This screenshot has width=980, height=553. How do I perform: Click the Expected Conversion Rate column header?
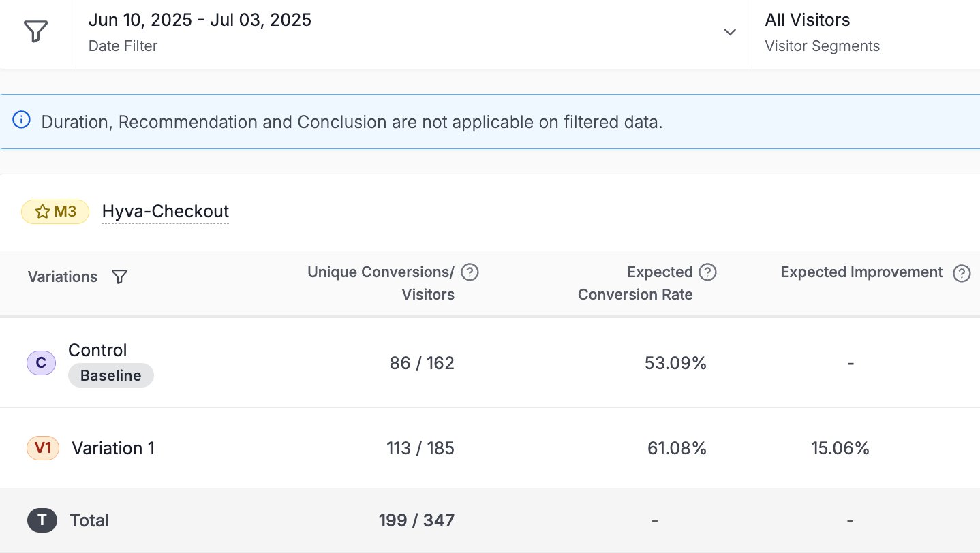(635, 283)
